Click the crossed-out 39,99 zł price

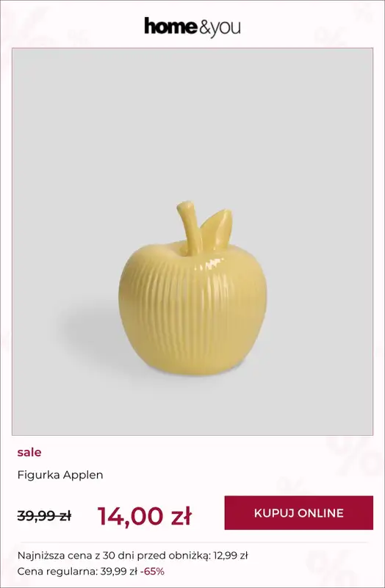(x=44, y=516)
